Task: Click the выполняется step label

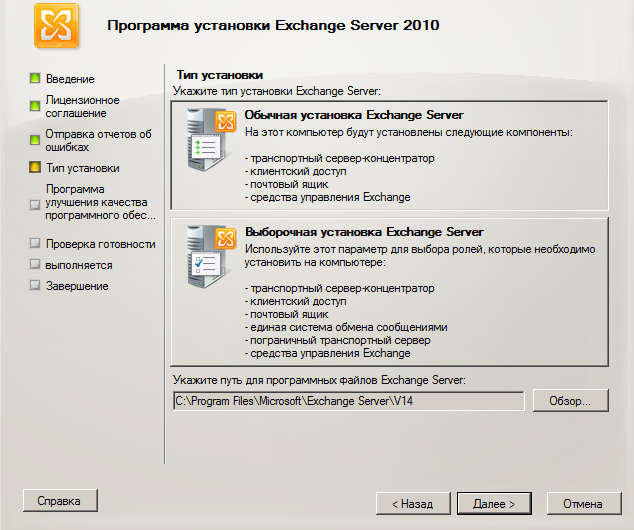Action: pyautogui.click(x=79, y=266)
